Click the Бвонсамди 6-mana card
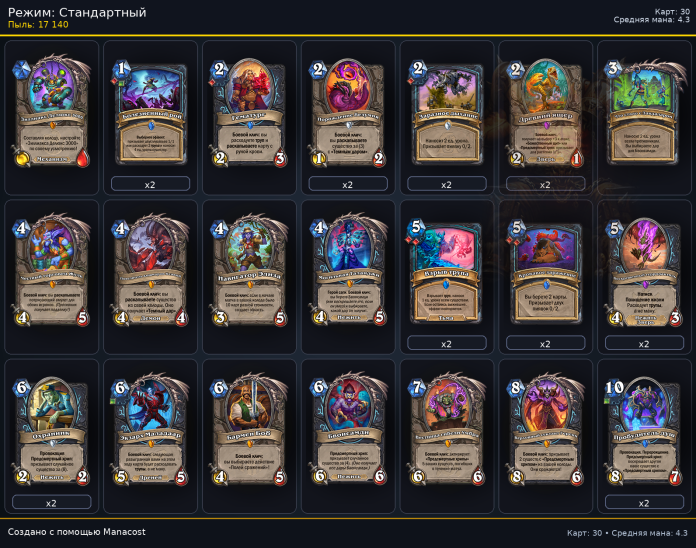The width and height of the screenshot is (696, 548). point(348,430)
